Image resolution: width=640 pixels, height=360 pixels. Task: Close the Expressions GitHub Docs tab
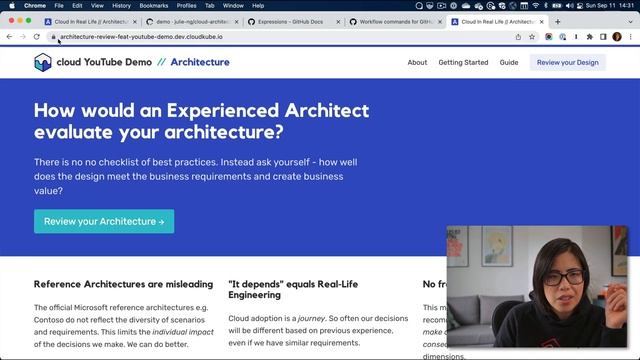click(x=338, y=22)
